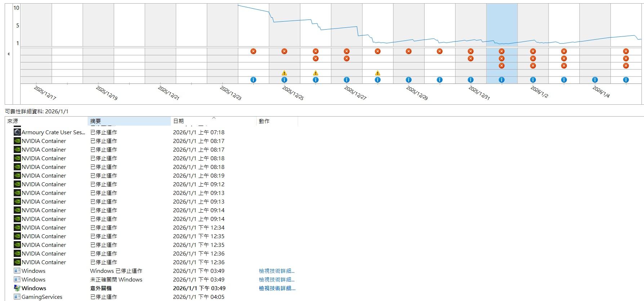Click the information icon for 2026/1/4
This screenshot has width=644, height=301.
point(595,80)
